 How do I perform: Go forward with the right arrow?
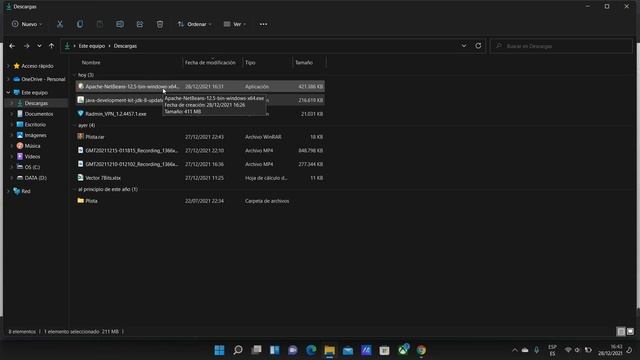pos(27,46)
